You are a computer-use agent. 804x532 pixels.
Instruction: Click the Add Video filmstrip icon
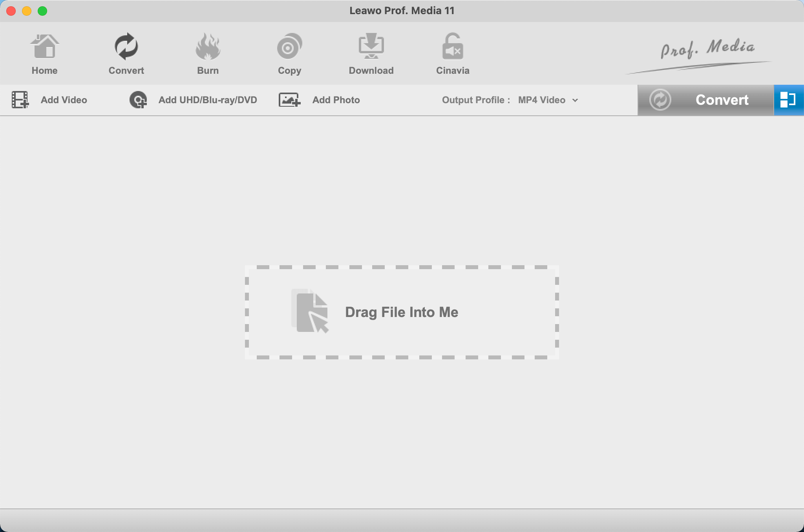coord(20,100)
